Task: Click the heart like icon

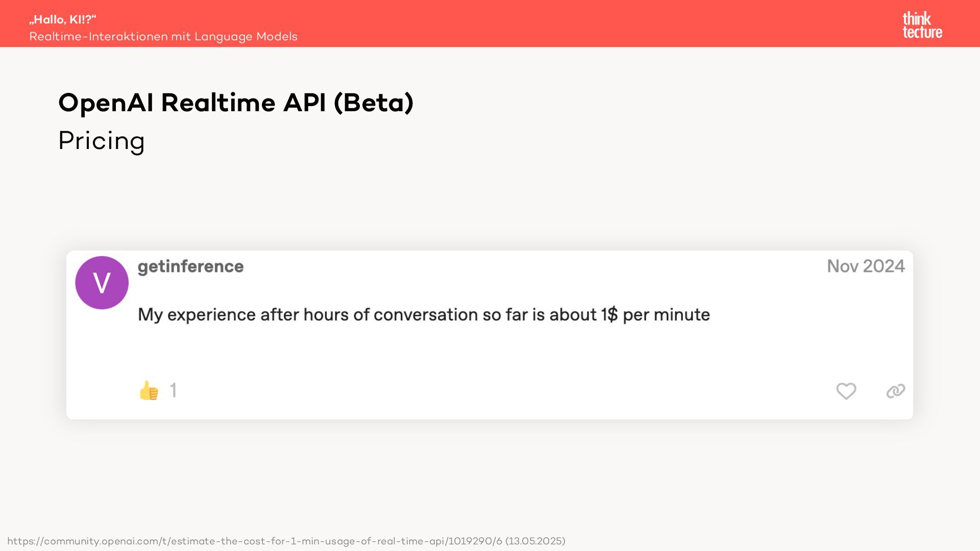Action: 846,391
